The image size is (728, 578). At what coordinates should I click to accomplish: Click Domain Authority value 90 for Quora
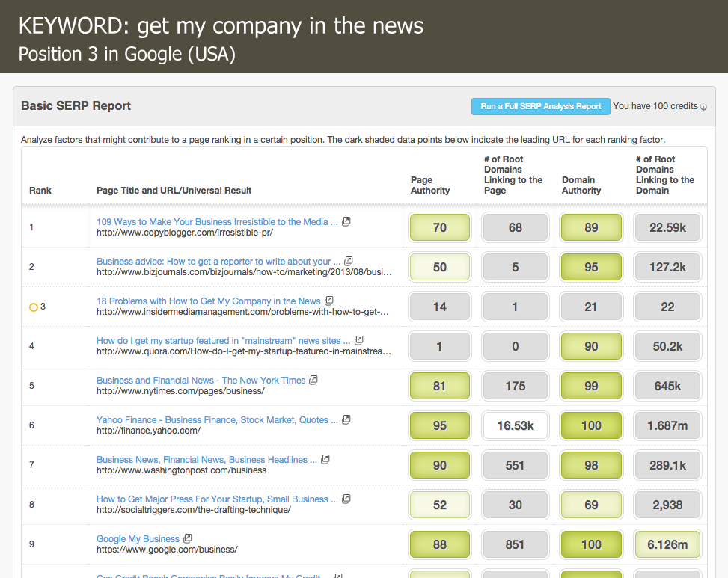pos(591,346)
